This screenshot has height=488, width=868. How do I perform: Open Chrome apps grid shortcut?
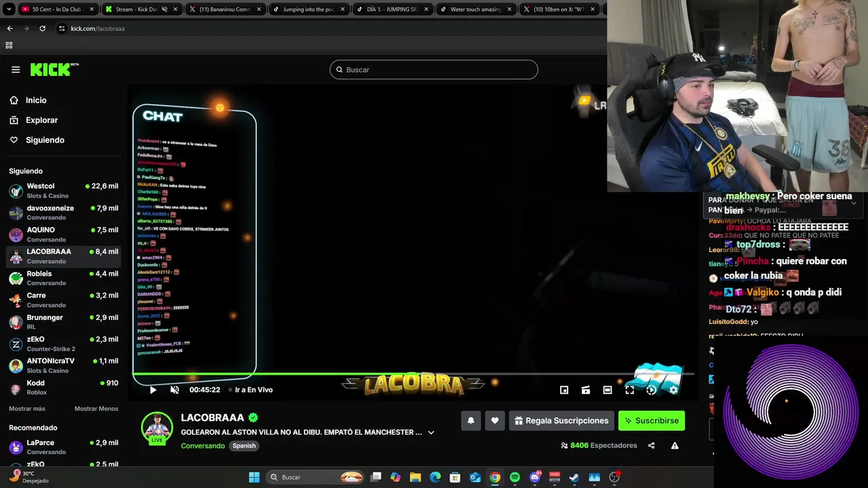(x=9, y=45)
